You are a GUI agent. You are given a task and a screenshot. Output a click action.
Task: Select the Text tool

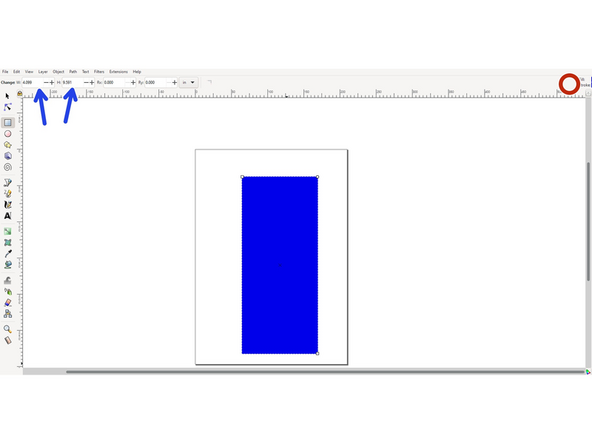point(8,216)
